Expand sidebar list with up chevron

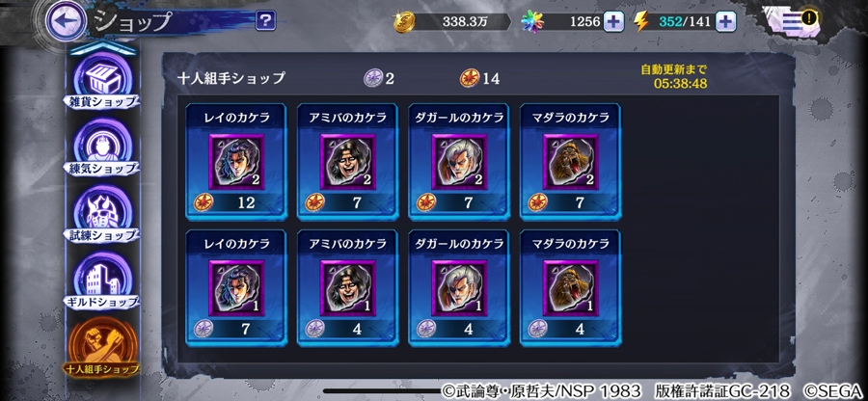coord(103,48)
